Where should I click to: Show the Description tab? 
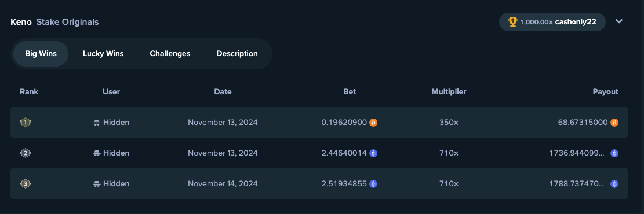click(x=237, y=54)
